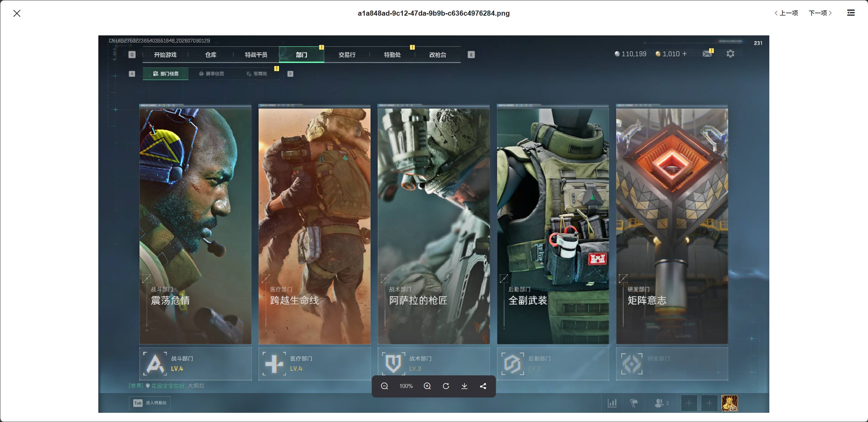Screen dimensions: 868x422
Task: Click the E key hint icon
Action: coord(471,55)
